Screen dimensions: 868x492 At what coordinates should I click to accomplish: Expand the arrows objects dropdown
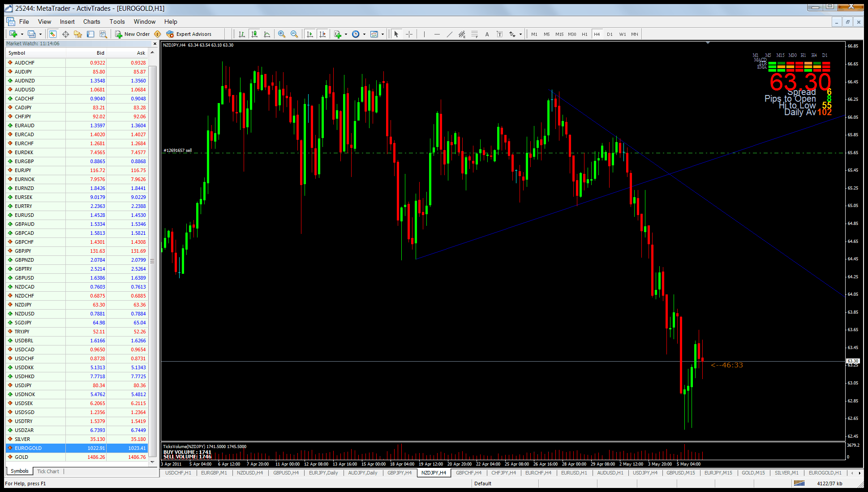click(520, 34)
